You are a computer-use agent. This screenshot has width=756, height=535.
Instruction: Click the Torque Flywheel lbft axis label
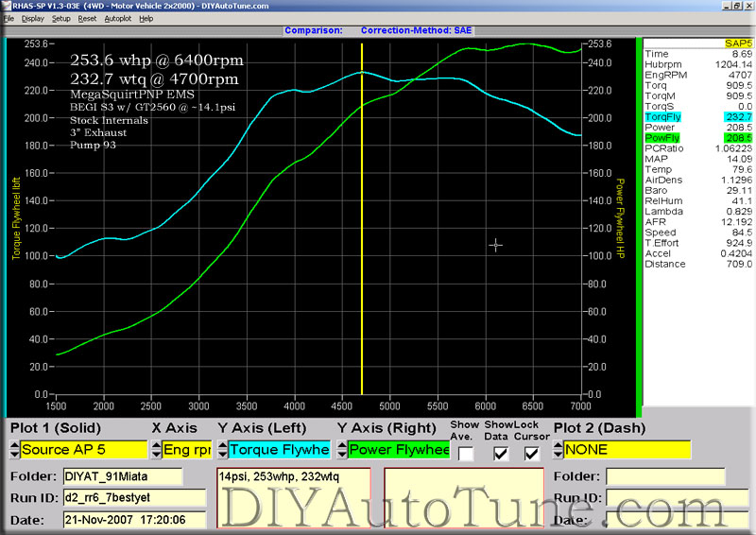point(16,218)
